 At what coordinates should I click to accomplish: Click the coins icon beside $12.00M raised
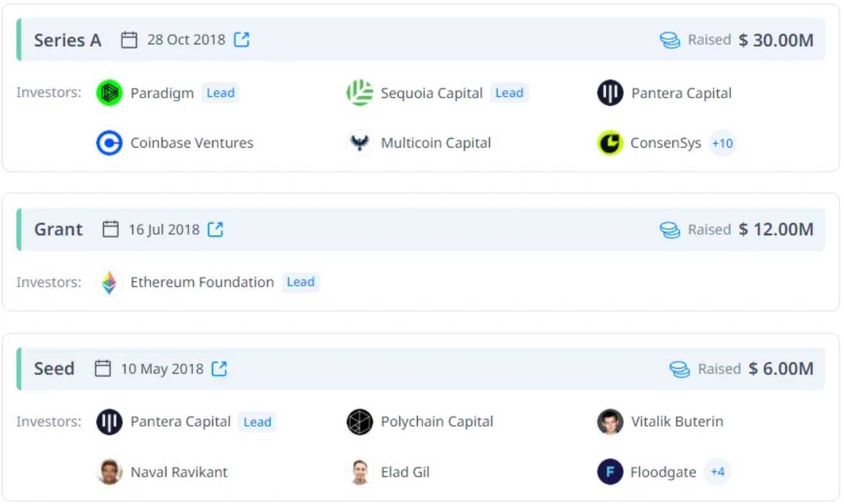(670, 230)
